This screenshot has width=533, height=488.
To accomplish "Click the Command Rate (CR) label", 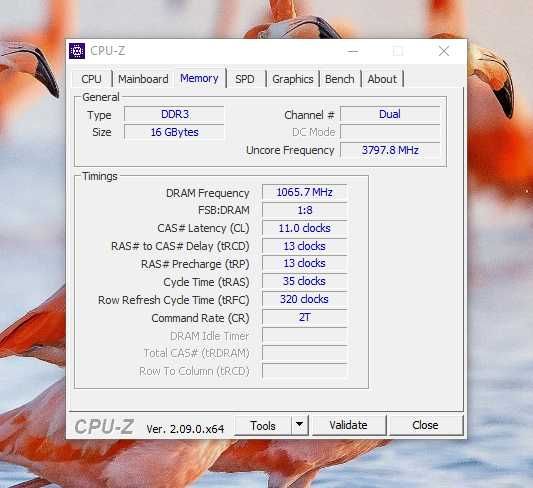I will coord(200,318).
